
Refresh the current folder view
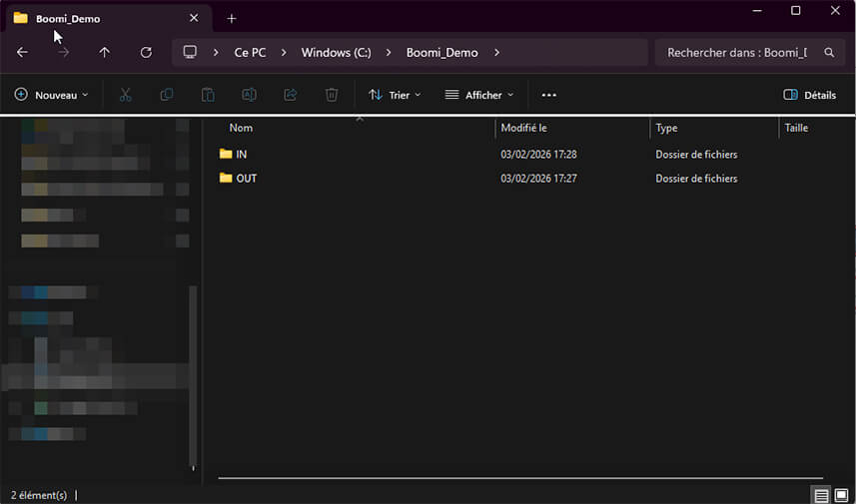[x=146, y=52]
